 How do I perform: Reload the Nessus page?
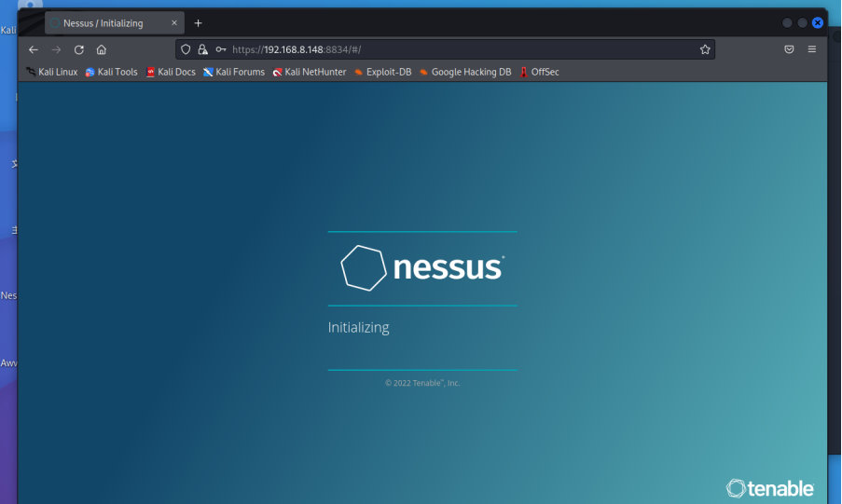click(x=79, y=49)
